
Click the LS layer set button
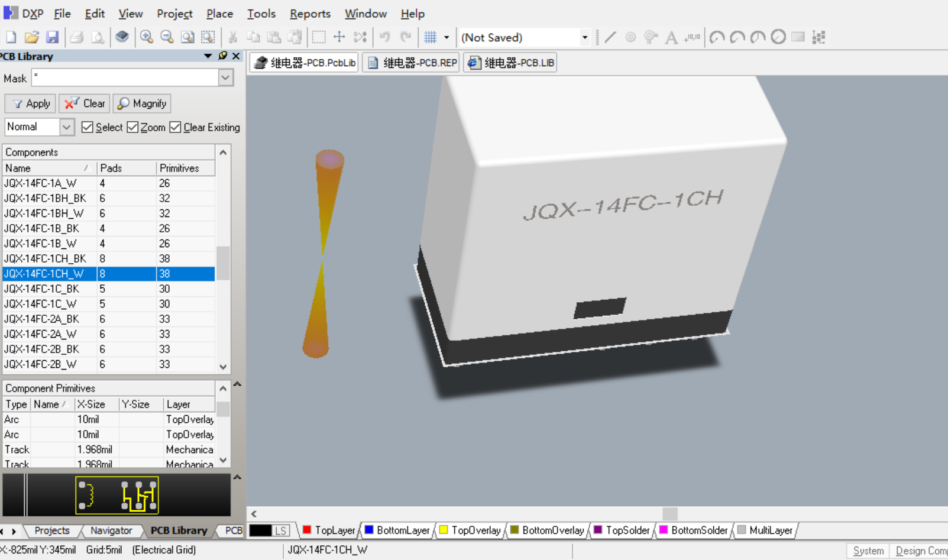(x=282, y=530)
